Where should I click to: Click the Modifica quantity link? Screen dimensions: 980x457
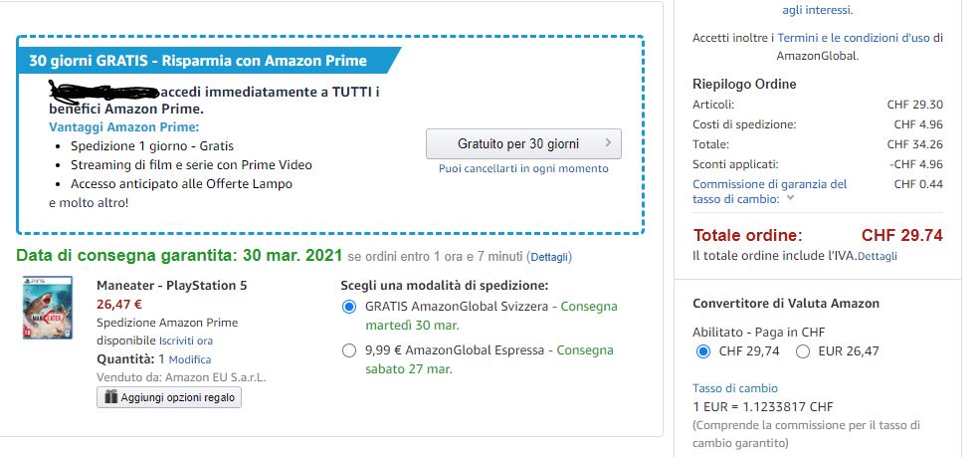coord(190,359)
